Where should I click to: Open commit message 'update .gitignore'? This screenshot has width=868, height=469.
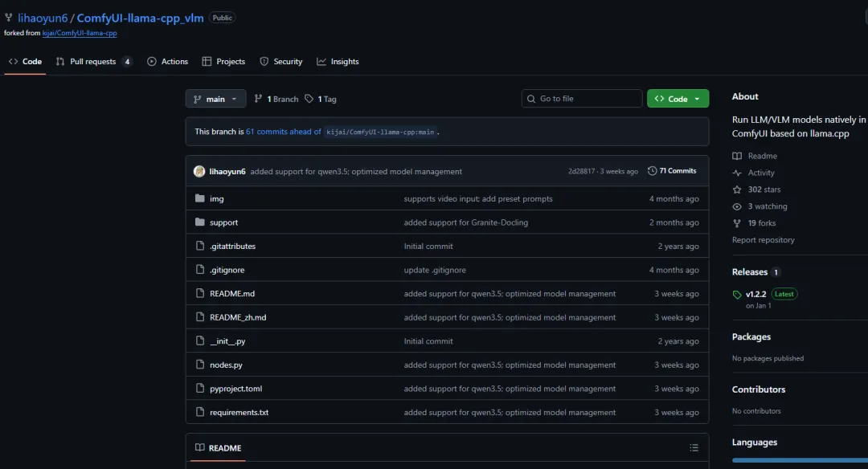click(x=435, y=270)
